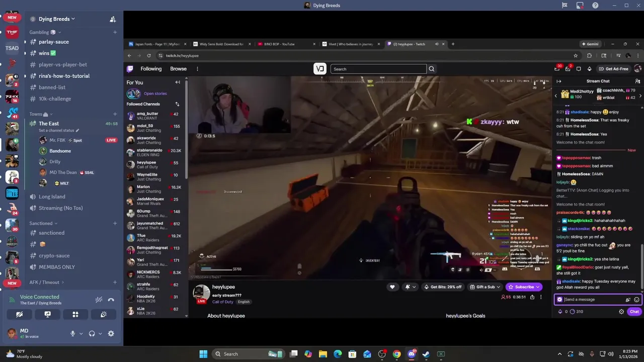Deafen Discord headphones icon
Screen dimensions: 644x362
92,333
